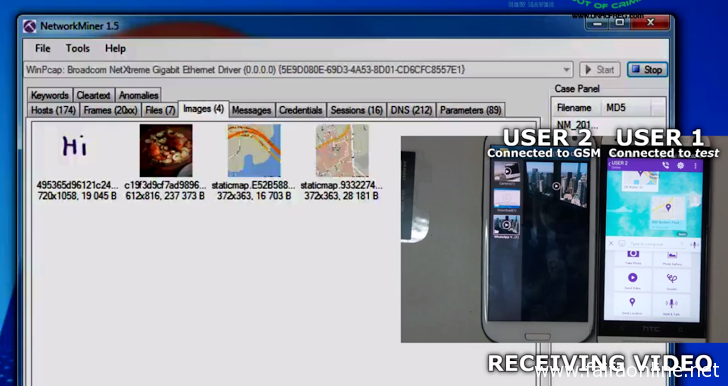This screenshot has width=728, height=386.
Task: Open the Tools menu
Action: pyautogui.click(x=78, y=48)
